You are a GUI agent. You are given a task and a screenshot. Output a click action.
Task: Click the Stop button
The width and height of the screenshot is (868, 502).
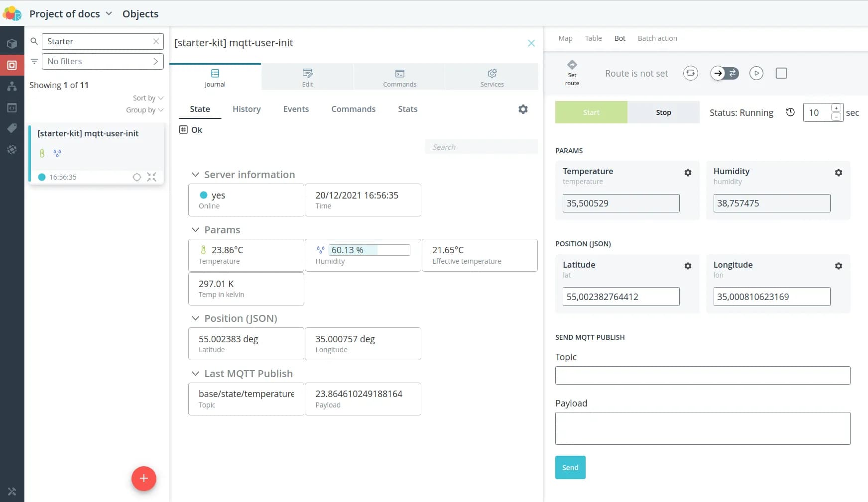pos(663,112)
